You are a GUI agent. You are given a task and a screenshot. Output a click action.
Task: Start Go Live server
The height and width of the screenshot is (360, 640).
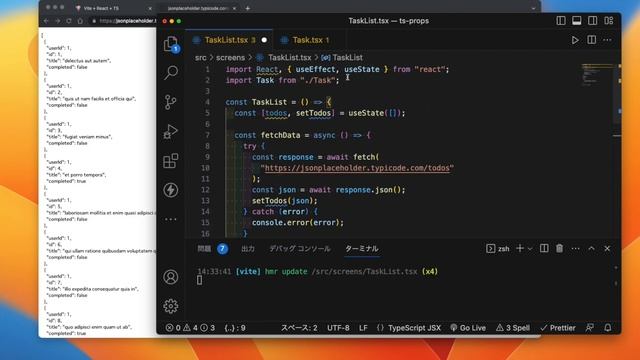tap(468, 328)
